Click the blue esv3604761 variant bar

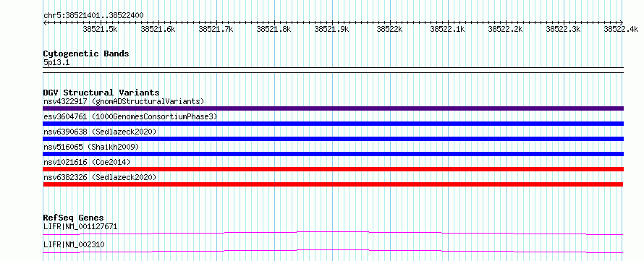(x=333, y=124)
